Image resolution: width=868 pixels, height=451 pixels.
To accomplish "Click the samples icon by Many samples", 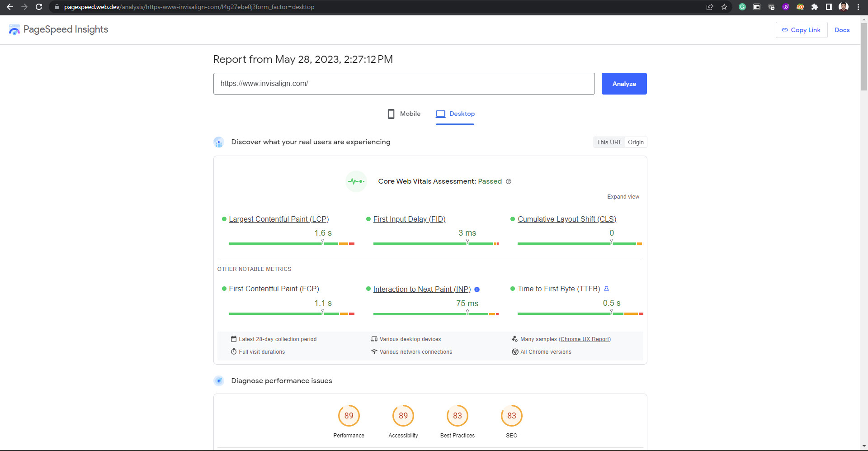I will [515, 339].
